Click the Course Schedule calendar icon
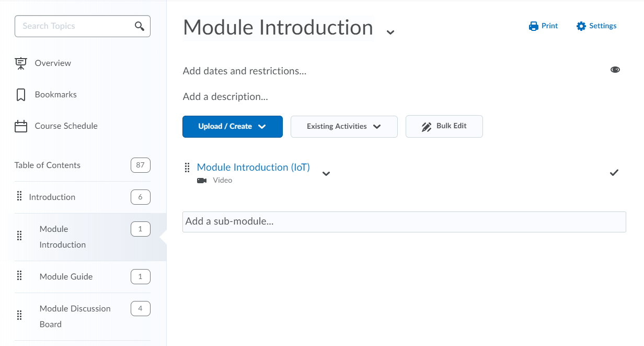The image size is (644, 346). click(21, 126)
